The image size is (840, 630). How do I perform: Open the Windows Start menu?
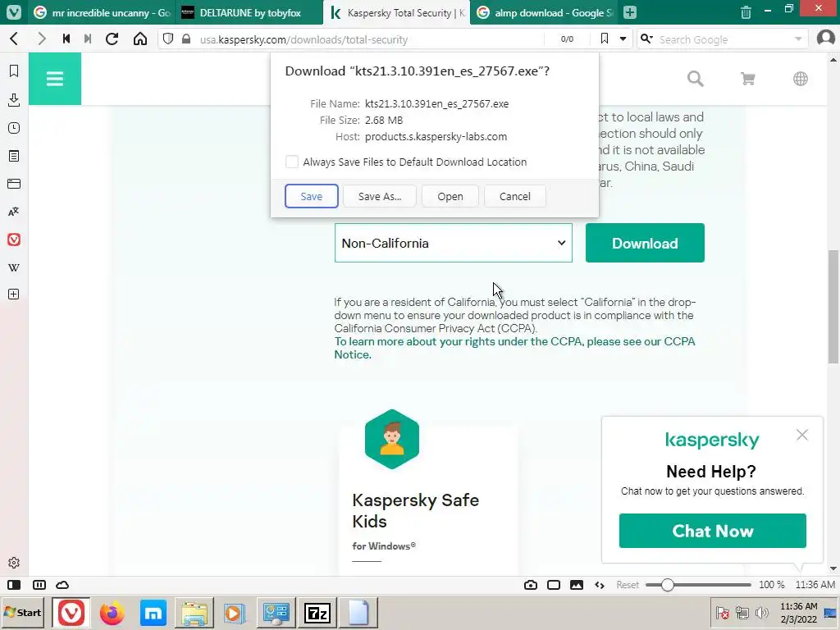coord(22,612)
